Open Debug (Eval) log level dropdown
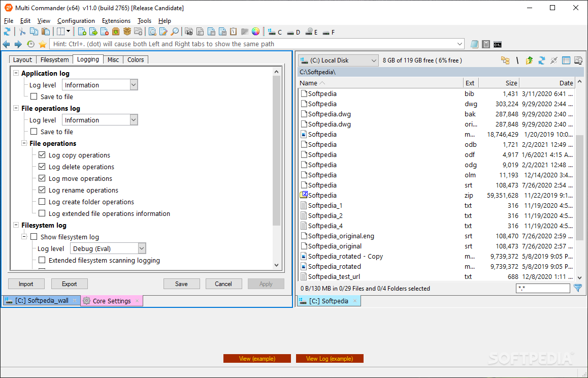This screenshot has width=588, height=378. pyautogui.click(x=142, y=248)
